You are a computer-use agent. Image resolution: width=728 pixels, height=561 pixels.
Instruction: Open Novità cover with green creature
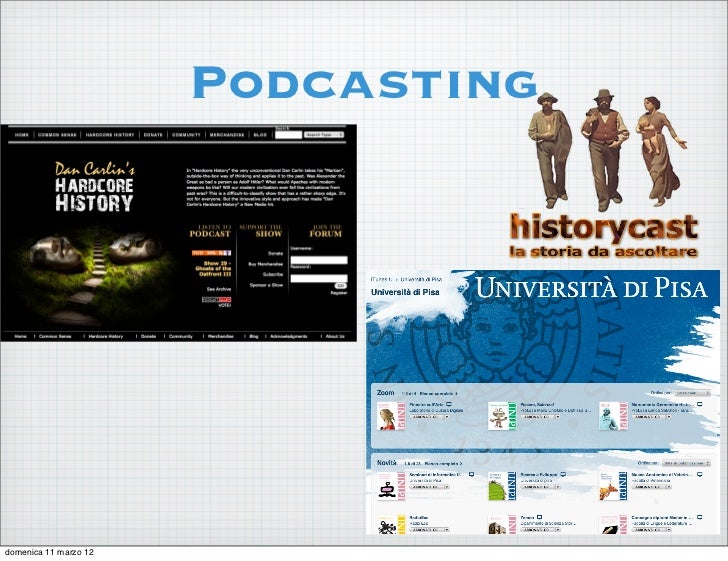point(502,486)
